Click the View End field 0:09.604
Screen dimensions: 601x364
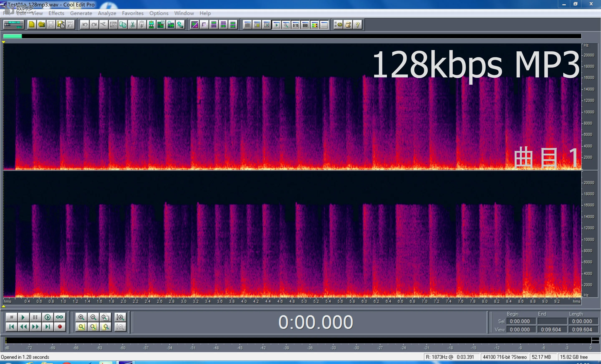point(552,329)
